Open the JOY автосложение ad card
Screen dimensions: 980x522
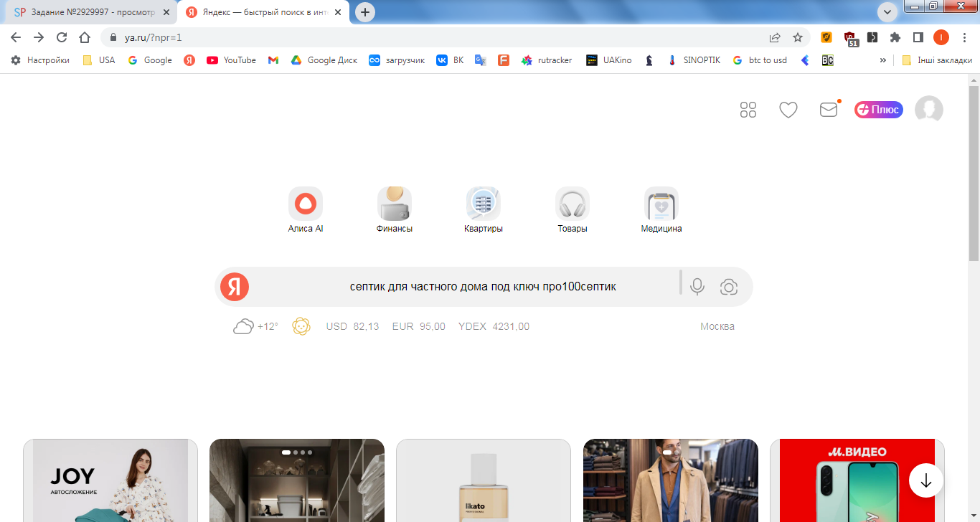point(110,480)
